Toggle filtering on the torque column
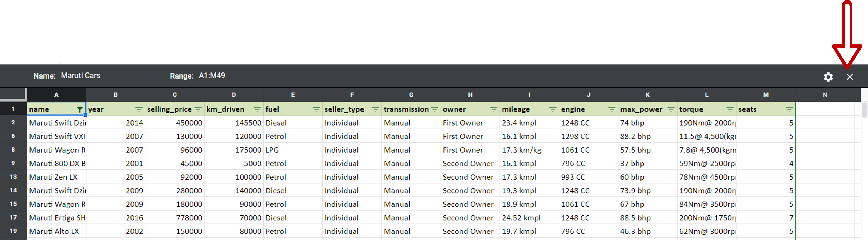 pyautogui.click(x=730, y=109)
